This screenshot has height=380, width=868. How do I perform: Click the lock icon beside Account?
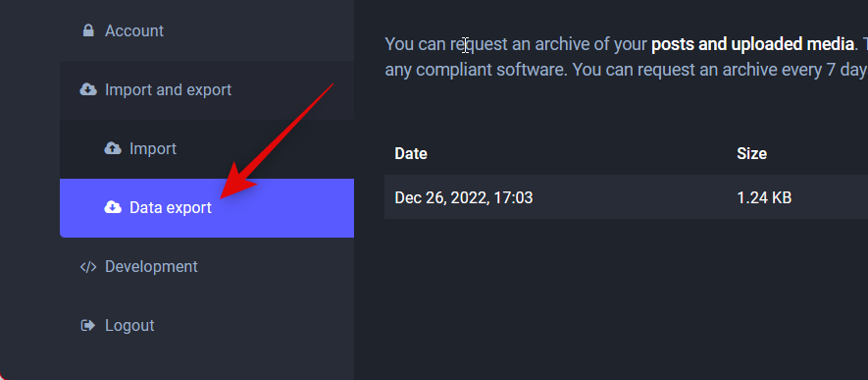pos(88,30)
